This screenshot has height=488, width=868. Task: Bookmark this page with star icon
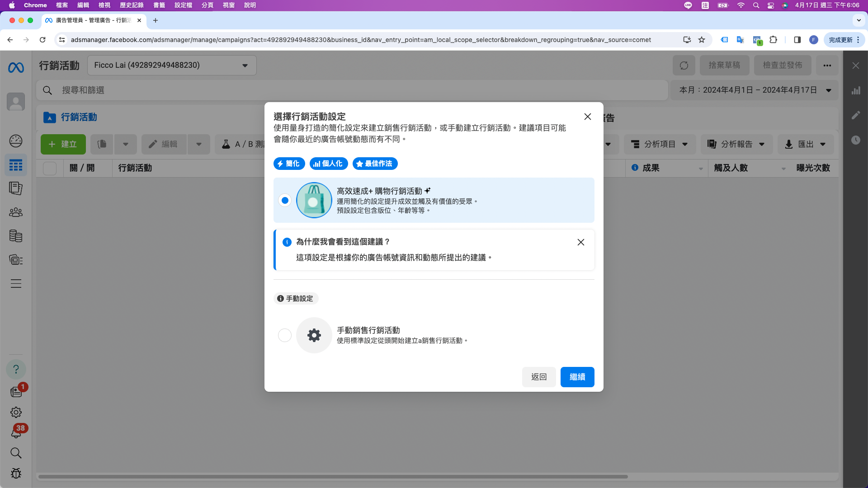coord(702,40)
